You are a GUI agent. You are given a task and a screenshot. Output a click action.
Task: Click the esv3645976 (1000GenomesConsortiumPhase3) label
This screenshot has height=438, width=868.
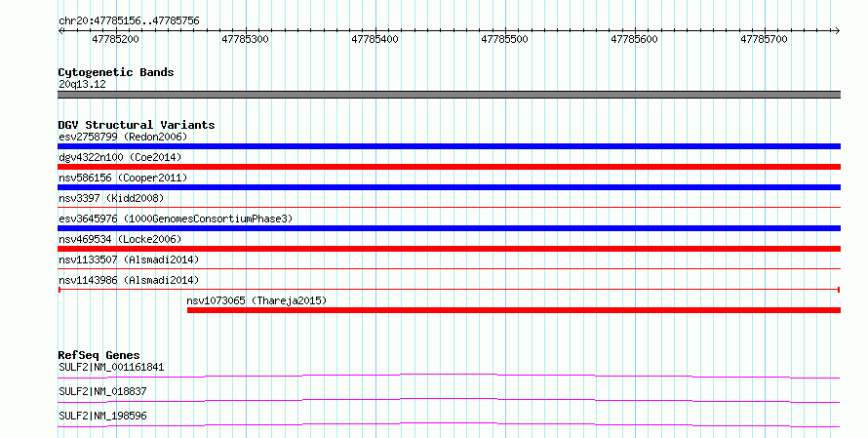[x=176, y=219]
